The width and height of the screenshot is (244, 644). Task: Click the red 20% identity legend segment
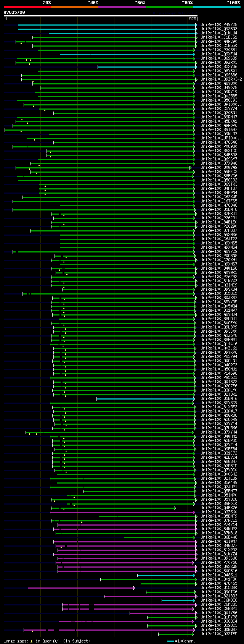click(x=27, y=7)
